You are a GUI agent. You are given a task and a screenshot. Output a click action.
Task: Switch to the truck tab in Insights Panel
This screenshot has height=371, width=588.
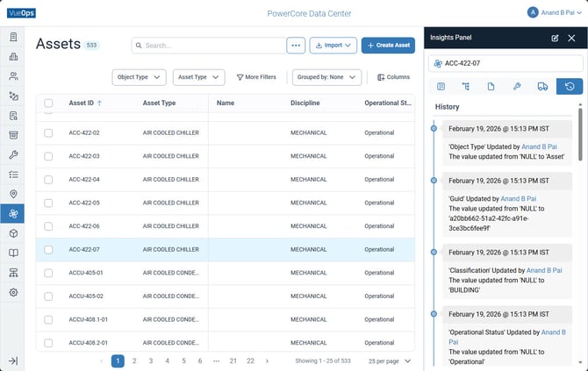542,87
